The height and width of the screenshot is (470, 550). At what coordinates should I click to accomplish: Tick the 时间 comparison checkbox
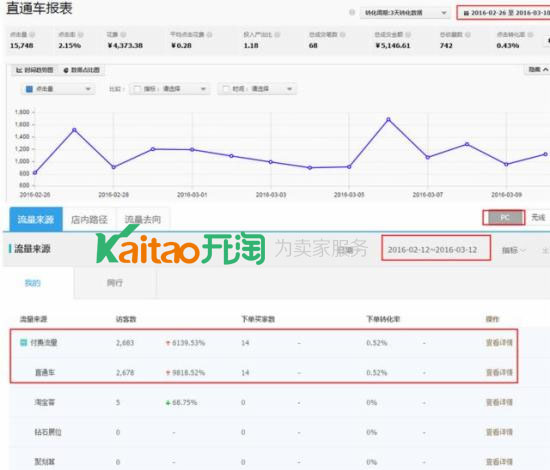[x=226, y=89]
